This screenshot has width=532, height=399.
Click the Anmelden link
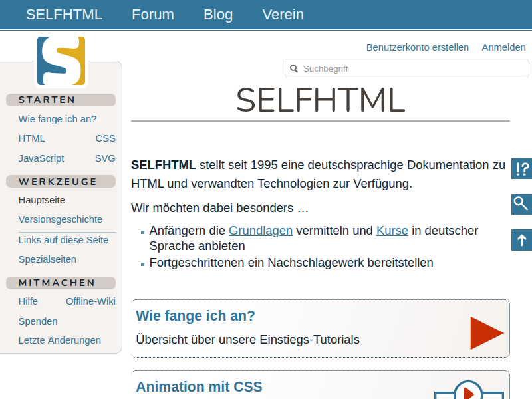(x=503, y=47)
